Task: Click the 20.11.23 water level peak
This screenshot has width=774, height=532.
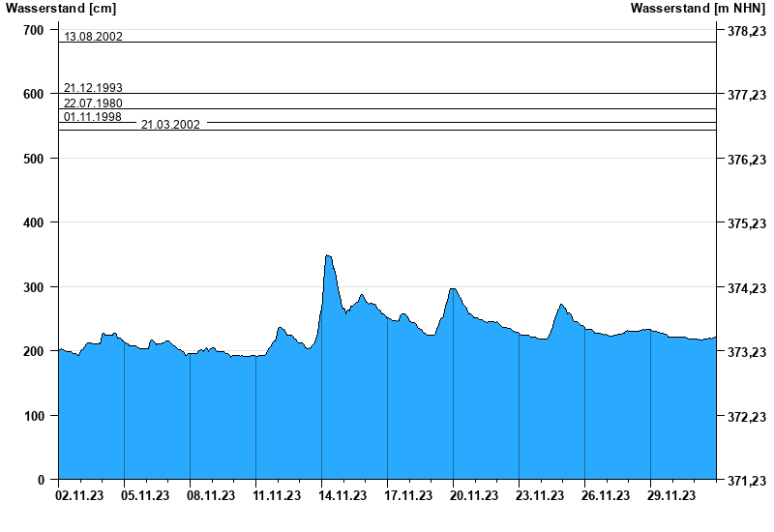Action: coord(453,289)
